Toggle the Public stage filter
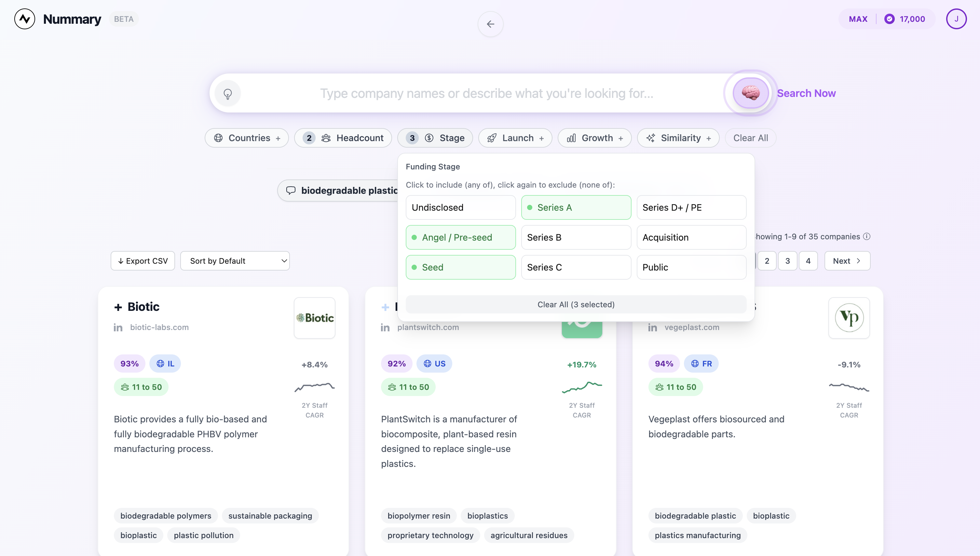This screenshot has height=556, width=980. coord(691,267)
